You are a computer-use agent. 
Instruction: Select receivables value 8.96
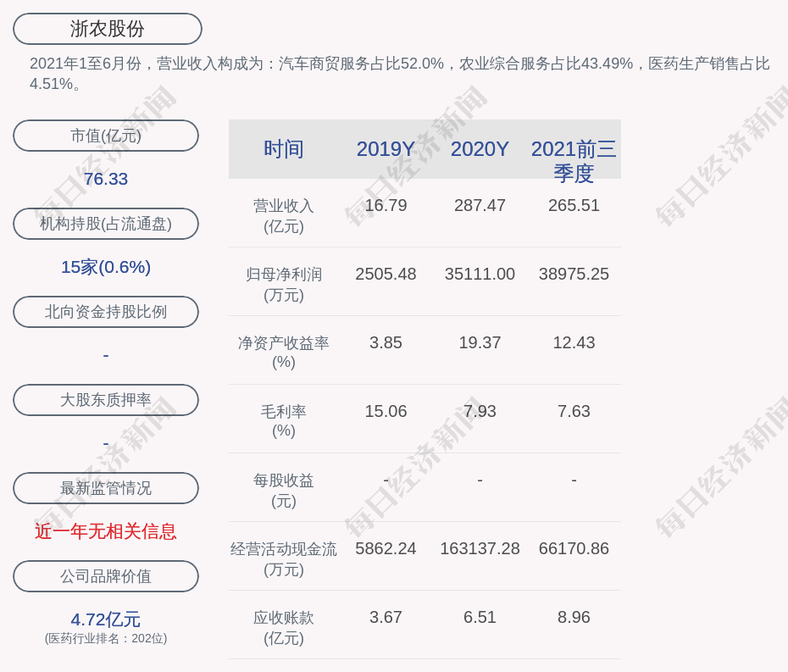tap(574, 617)
